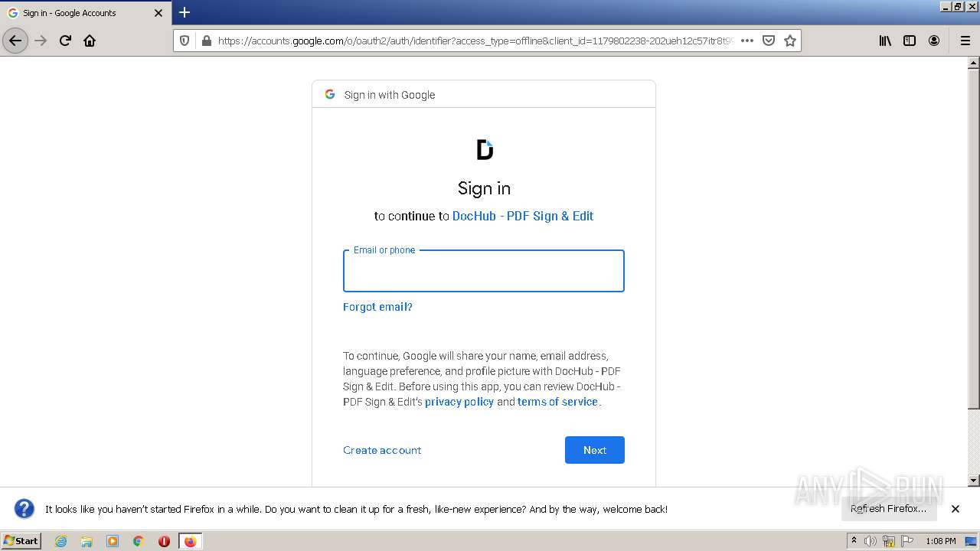Go forward with the forward arrow button

(x=41, y=41)
